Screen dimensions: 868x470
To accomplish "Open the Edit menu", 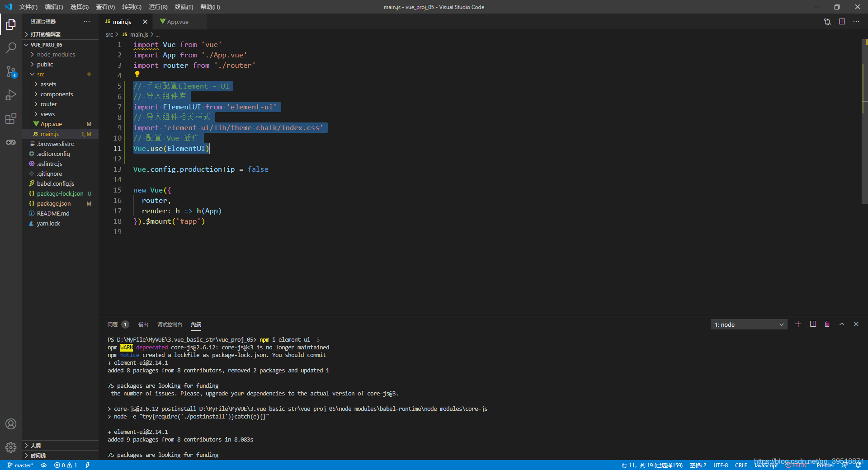I will 54,7.
